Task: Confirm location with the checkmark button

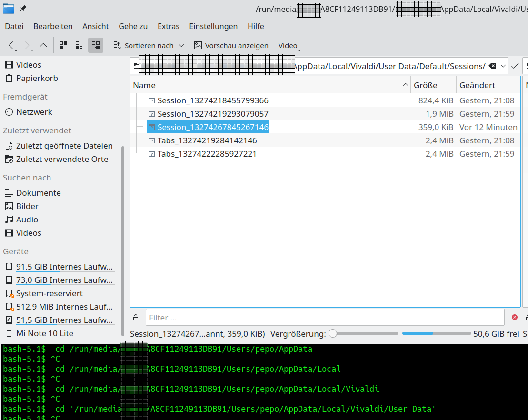Action: tap(515, 66)
